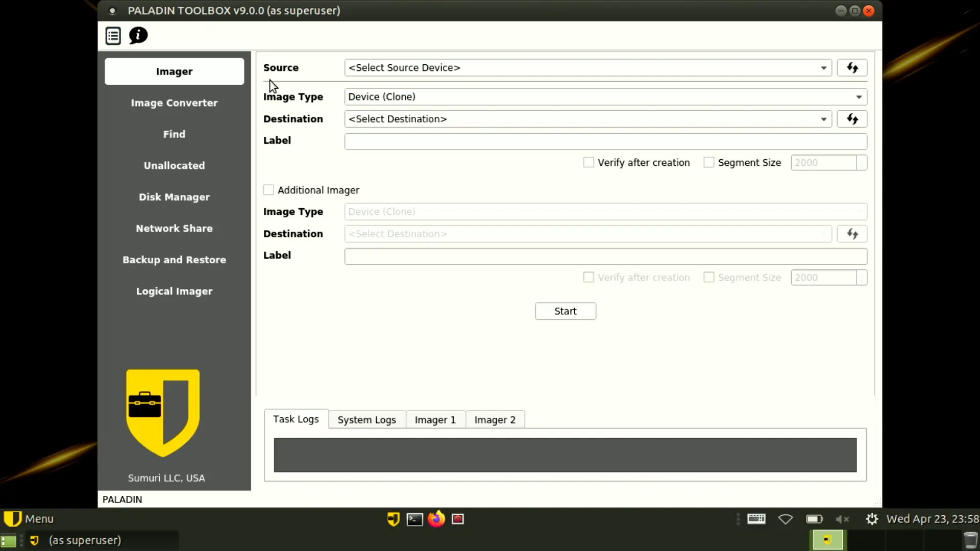Launch Firefox from the panel
This screenshot has width=980, height=551.
tap(436, 519)
